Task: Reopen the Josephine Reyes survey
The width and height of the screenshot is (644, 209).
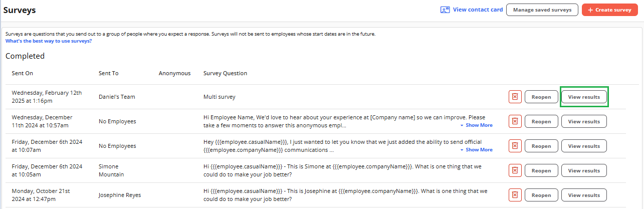Action: (541, 195)
